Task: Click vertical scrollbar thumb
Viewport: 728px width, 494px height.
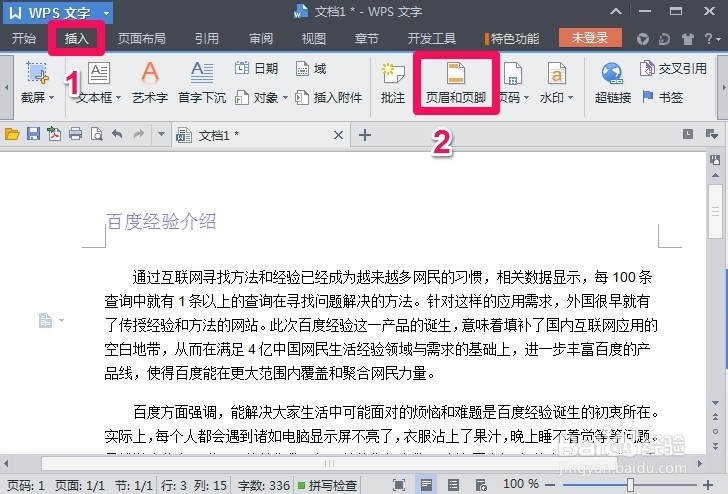Action: click(715, 211)
